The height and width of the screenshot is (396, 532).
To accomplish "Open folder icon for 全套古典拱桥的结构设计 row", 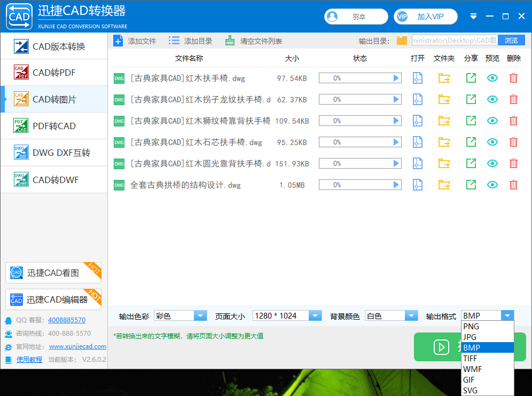I will tap(444, 185).
